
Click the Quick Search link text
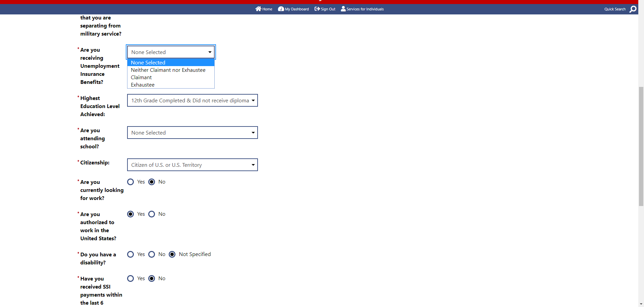click(614, 9)
